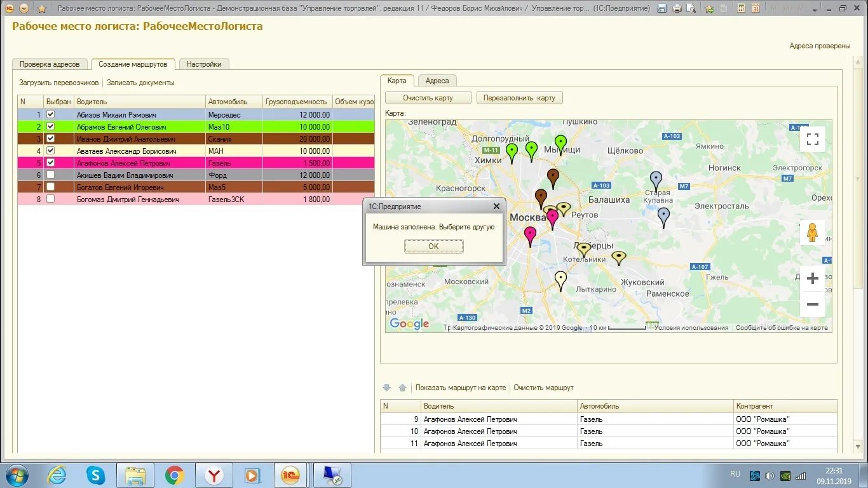Screen dimensions: 868x488
Task: Select route row number 11
Action: click(x=608, y=444)
